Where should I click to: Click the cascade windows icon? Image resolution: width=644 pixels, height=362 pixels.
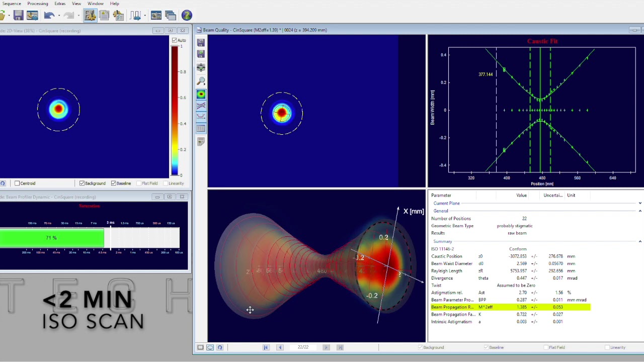click(x=170, y=16)
